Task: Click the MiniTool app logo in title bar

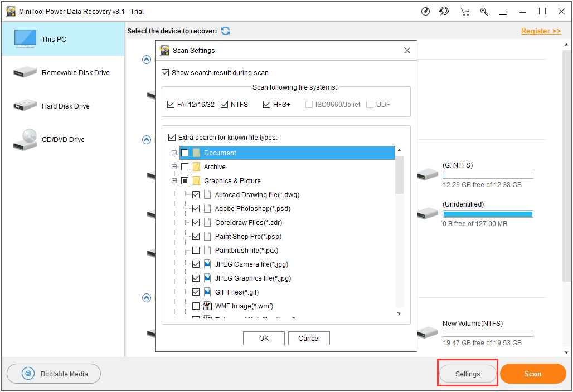Action: tap(11, 11)
